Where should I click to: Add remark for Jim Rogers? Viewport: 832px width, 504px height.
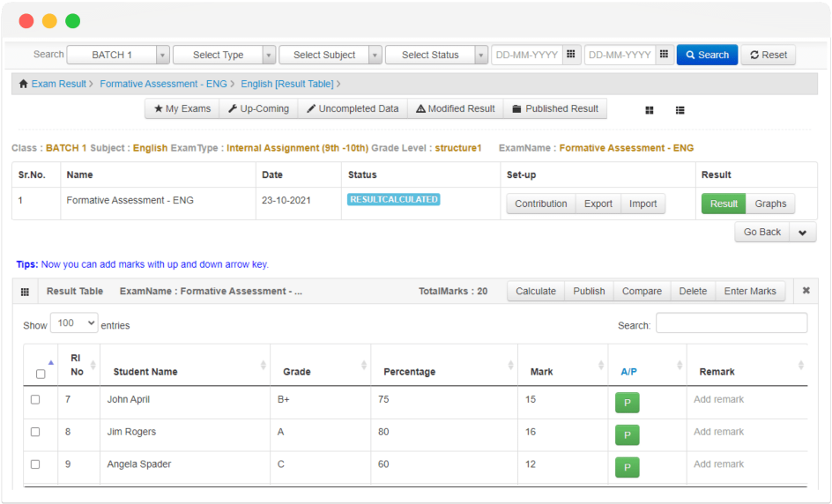[x=718, y=432]
